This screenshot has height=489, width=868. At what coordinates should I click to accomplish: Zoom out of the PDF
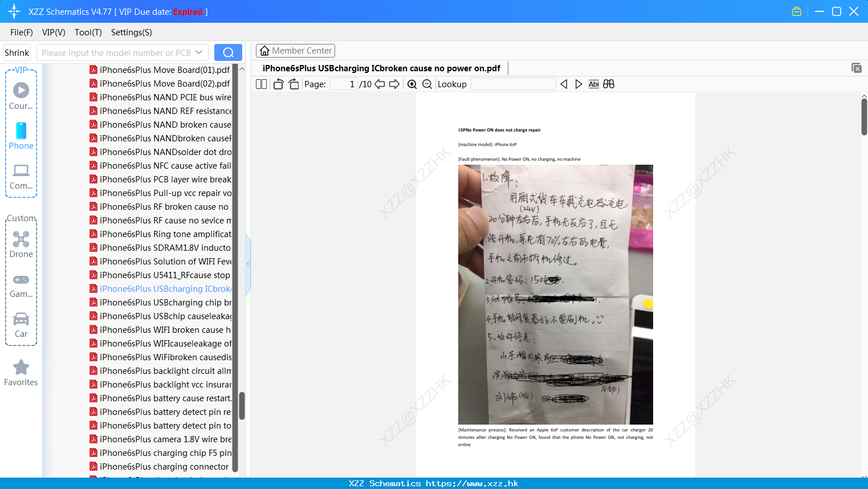(x=427, y=84)
